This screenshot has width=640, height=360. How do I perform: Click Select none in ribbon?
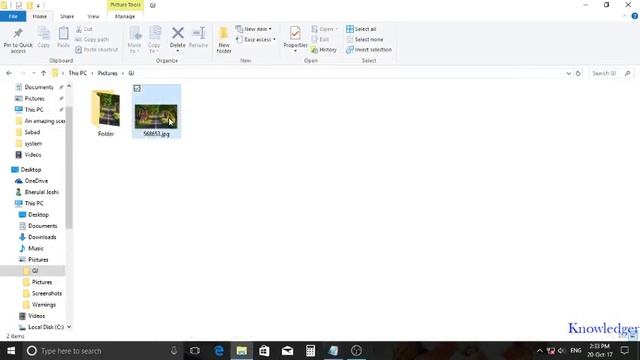[364, 40]
